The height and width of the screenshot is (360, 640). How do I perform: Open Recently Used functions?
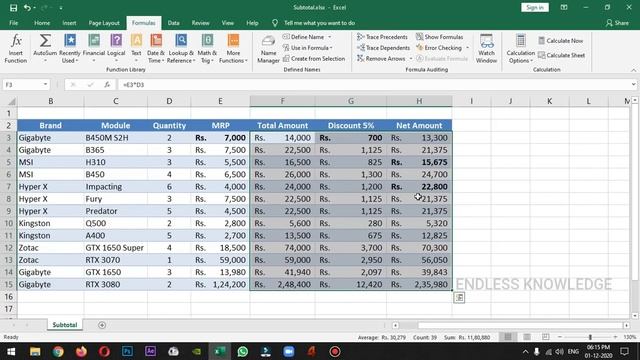pyautogui.click(x=70, y=48)
